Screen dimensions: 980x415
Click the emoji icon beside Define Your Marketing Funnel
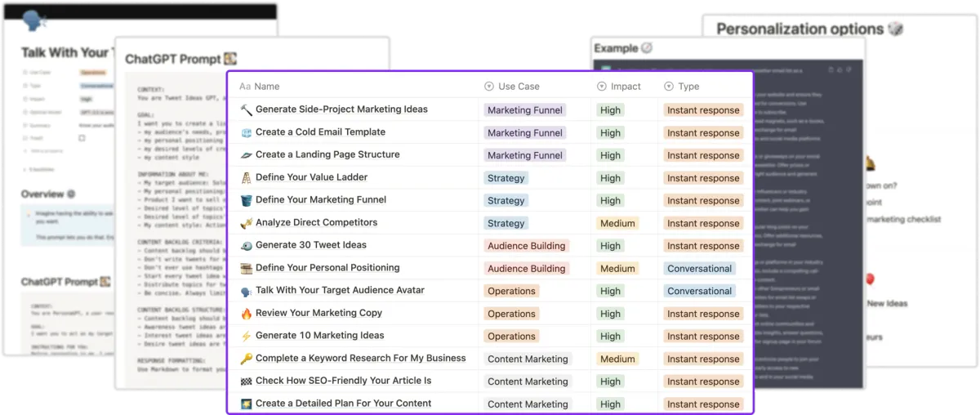pyautogui.click(x=247, y=200)
